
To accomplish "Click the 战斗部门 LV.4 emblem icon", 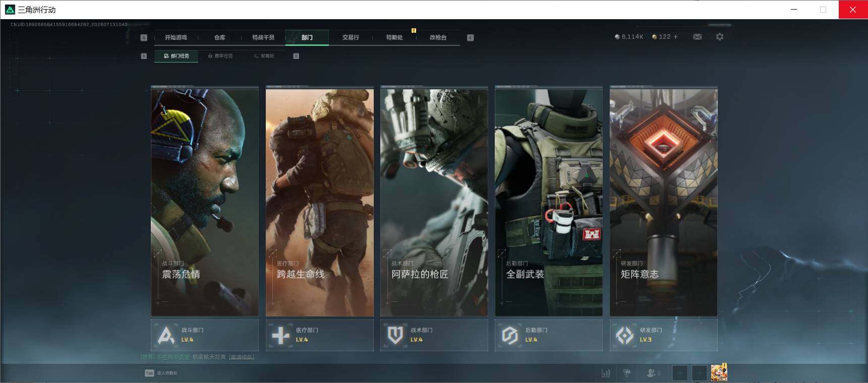I will (x=166, y=335).
